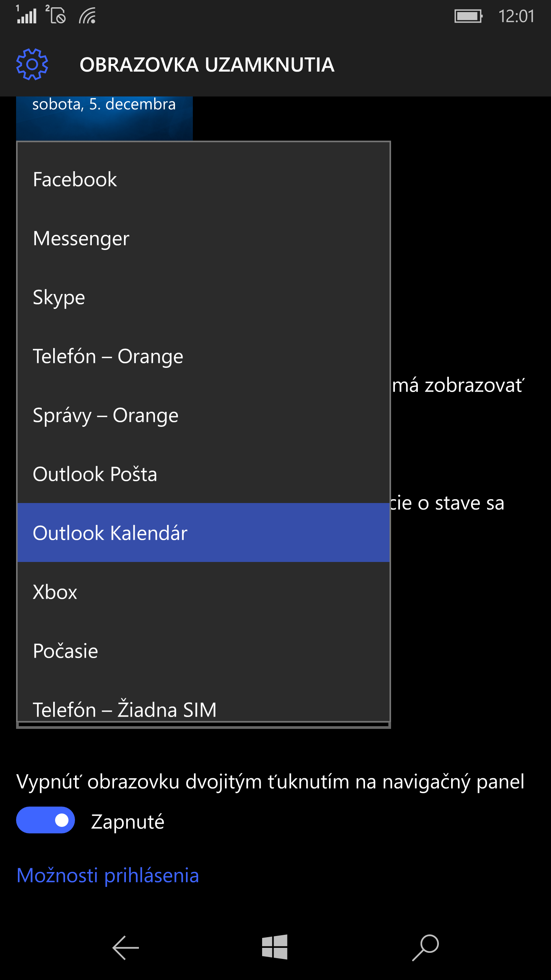
Task: Select Správy – Orange option
Action: click(x=204, y=415)
